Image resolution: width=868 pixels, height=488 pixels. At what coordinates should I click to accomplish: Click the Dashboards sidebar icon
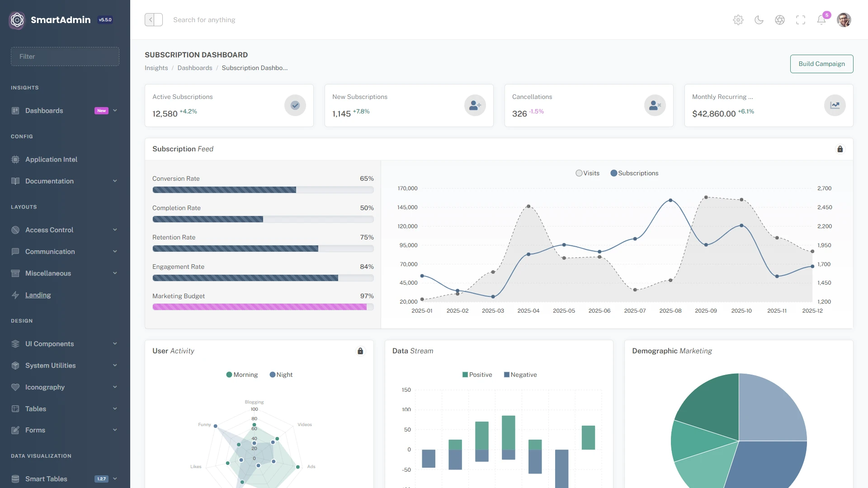coord(15,111)
